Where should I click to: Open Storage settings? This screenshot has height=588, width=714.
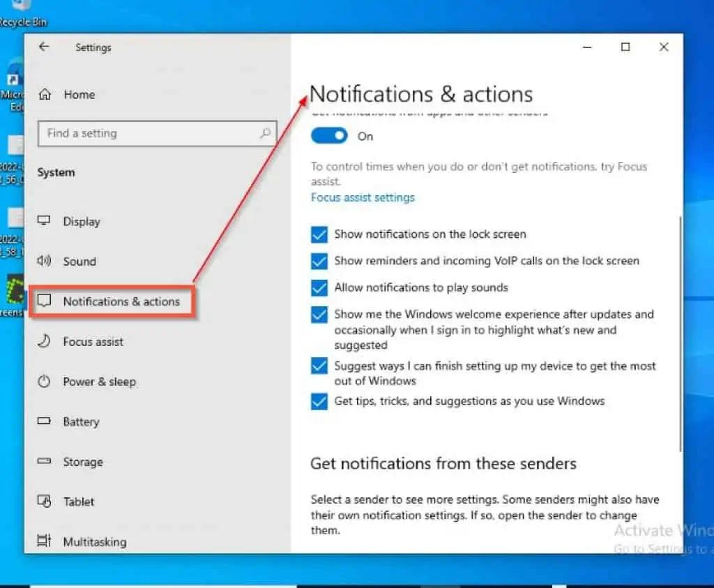tap(83, 462)
